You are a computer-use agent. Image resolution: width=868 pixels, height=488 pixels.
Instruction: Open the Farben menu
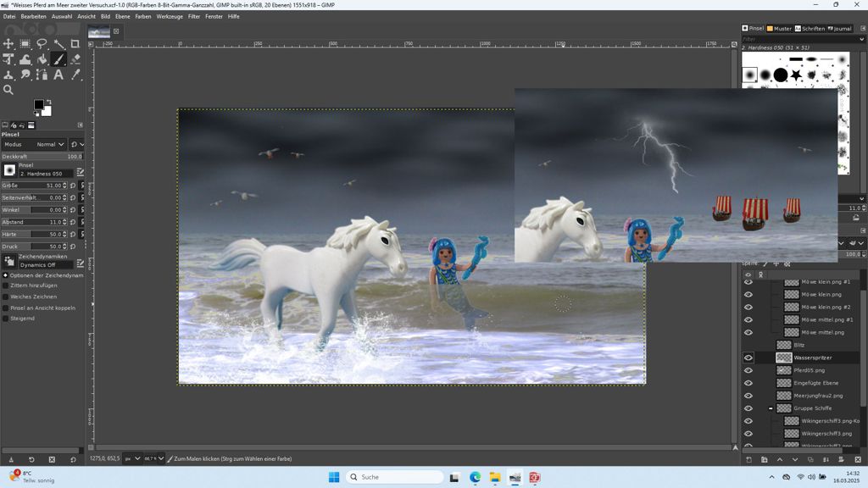[143, 17]
